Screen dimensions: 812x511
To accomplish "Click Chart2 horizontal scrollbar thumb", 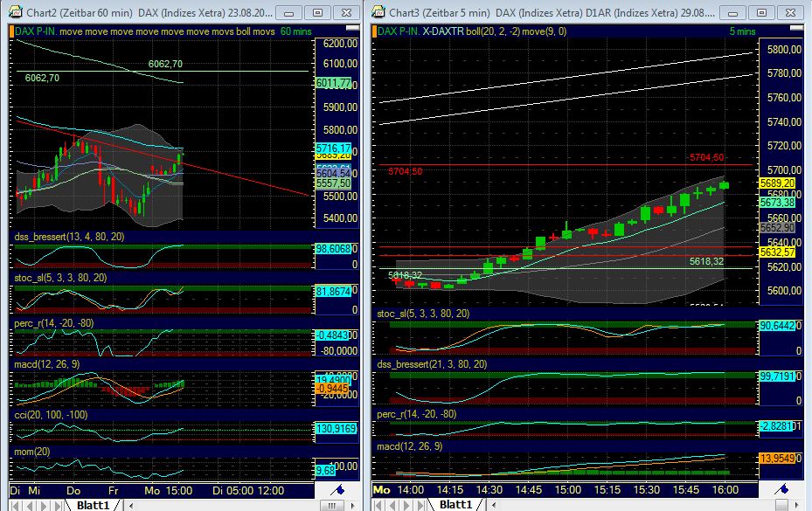I will 330,505.
